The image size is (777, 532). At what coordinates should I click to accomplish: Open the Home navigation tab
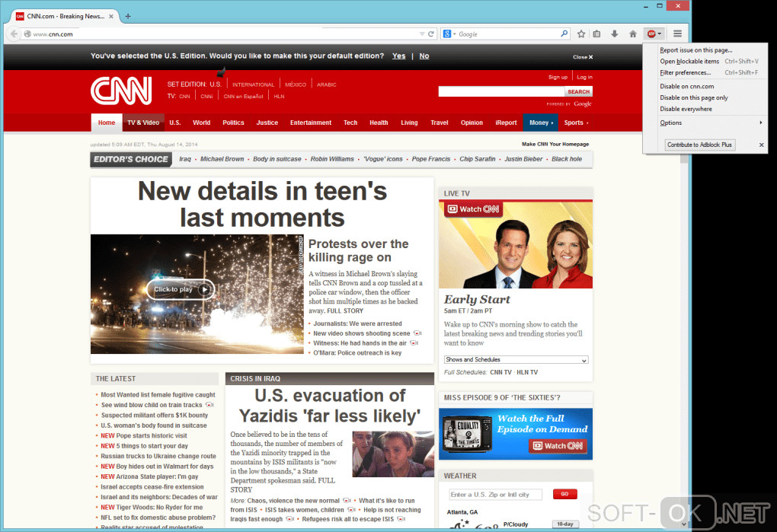click(x=107, y=123)
